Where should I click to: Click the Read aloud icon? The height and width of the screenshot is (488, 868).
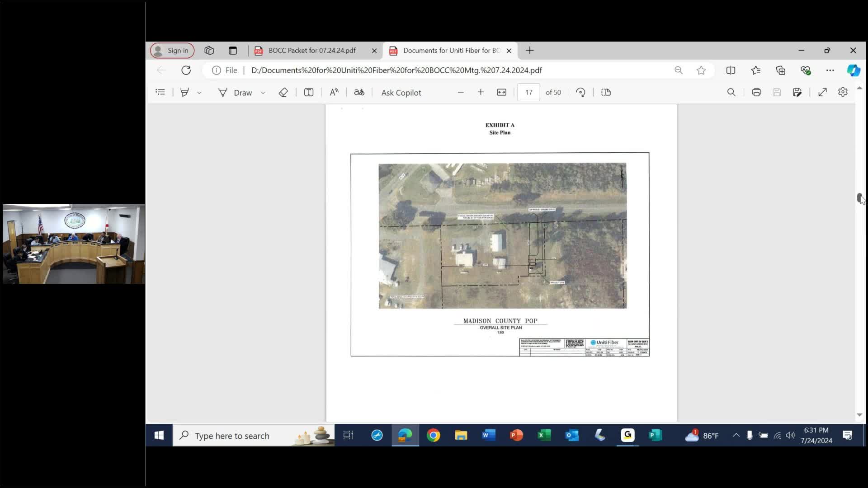[334, 92]
